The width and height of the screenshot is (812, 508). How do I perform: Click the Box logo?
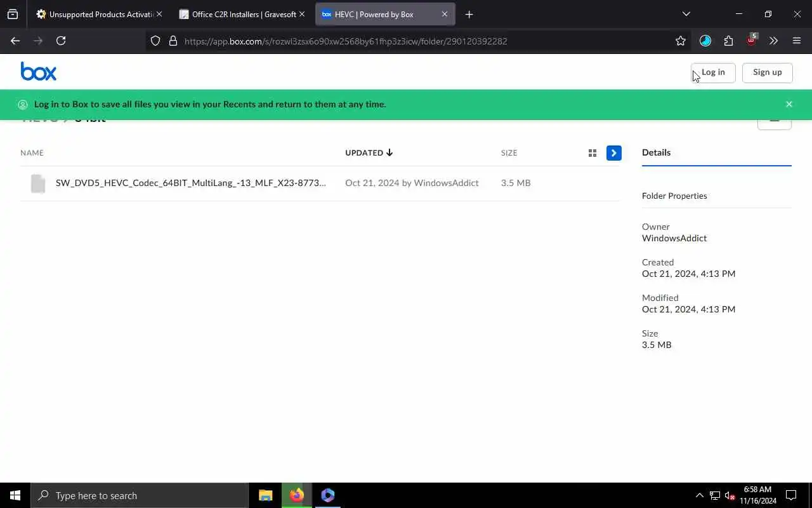pos(39,71)
